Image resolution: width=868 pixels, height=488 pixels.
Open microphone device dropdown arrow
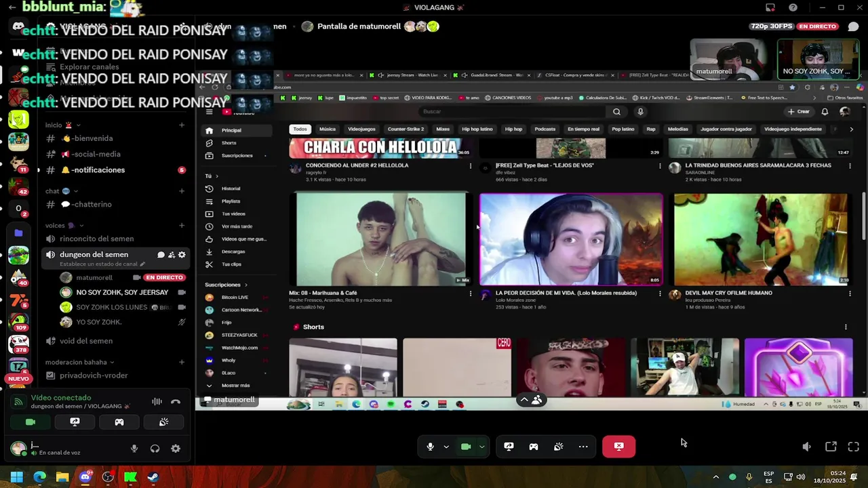pyautogui.click(x=446, y=447)
